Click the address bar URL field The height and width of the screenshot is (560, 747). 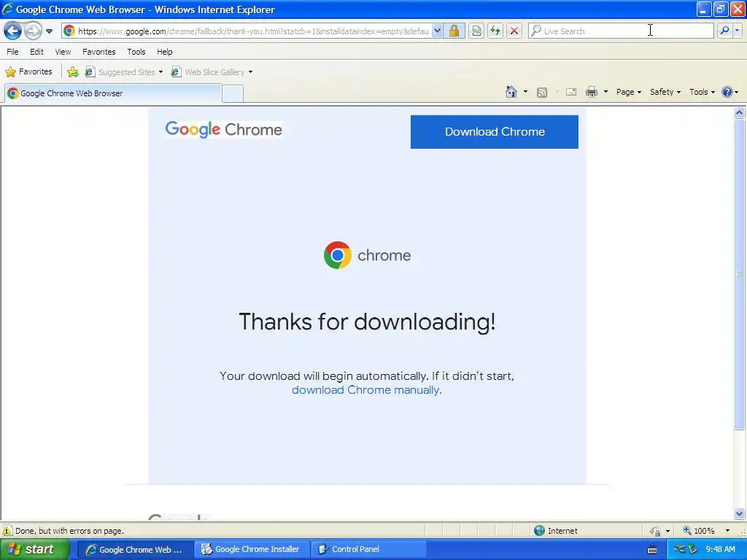[x=253, y=31]
